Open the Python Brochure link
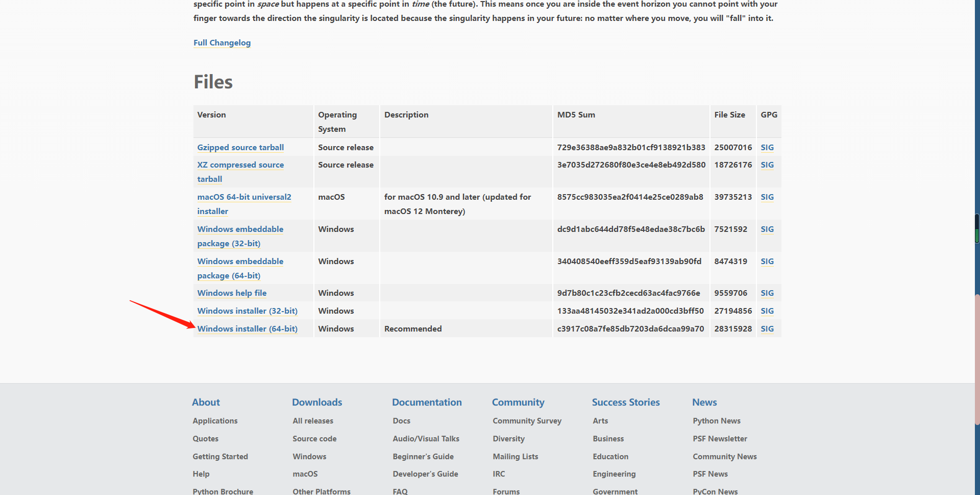This screenshot has height=495, width=980. tap(223, 491)
